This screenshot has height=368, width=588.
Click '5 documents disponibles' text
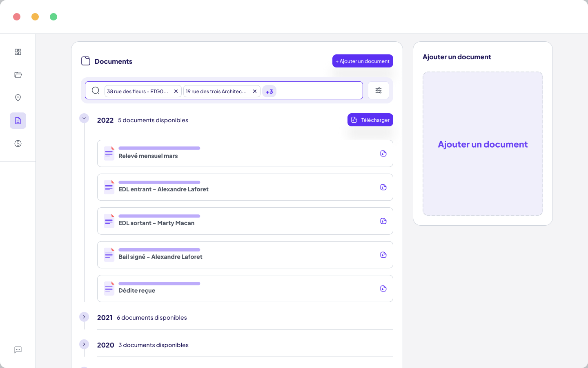(153, 120)
